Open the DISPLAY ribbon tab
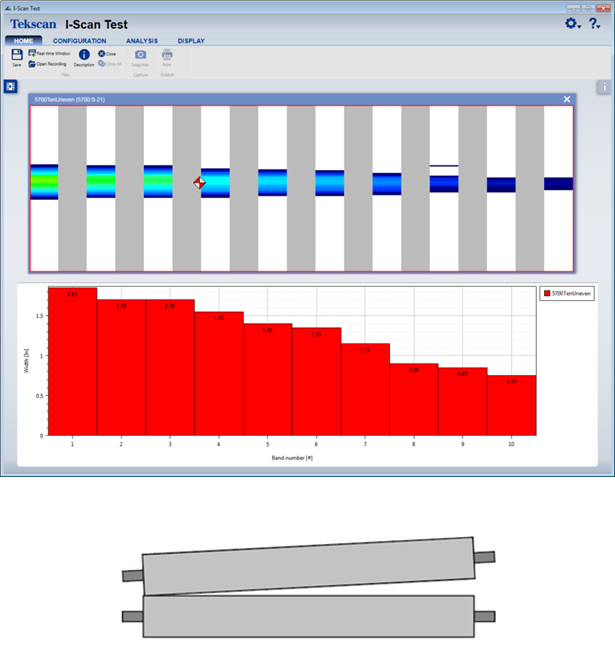Viewport: 615px width, 658px height. (191, 41)
